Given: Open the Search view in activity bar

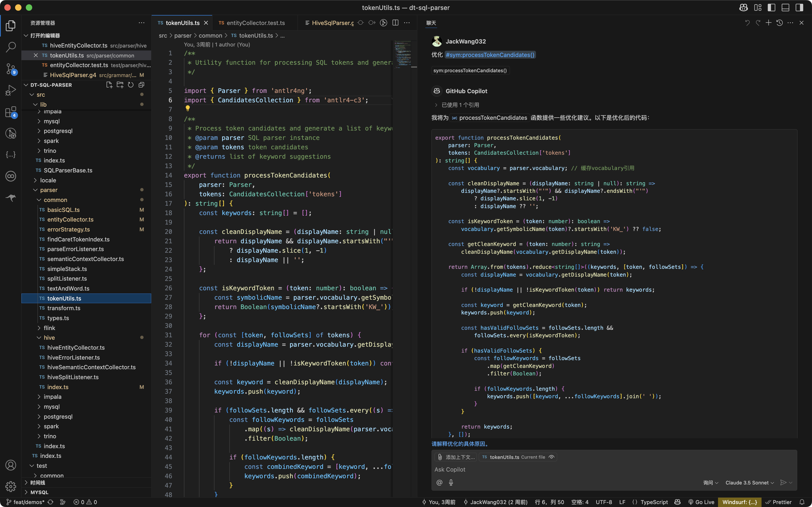Looking at the screenshot, I should (x=11, y=47).
